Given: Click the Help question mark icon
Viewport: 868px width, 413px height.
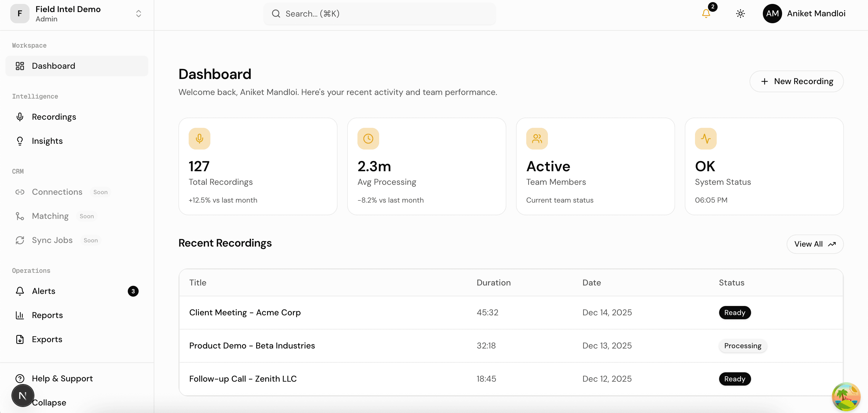Looking at the screenshot, I should tap(20, 378).
